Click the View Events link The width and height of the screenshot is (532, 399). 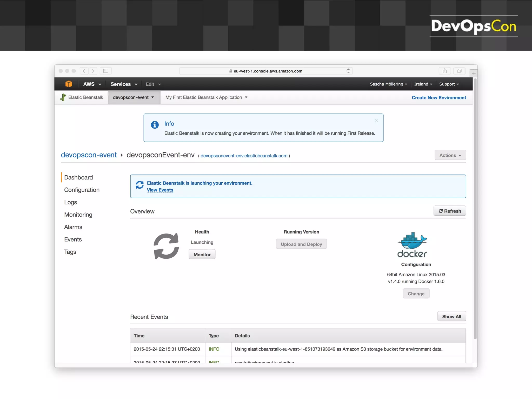pyautogui.click(x=160, y=190)
